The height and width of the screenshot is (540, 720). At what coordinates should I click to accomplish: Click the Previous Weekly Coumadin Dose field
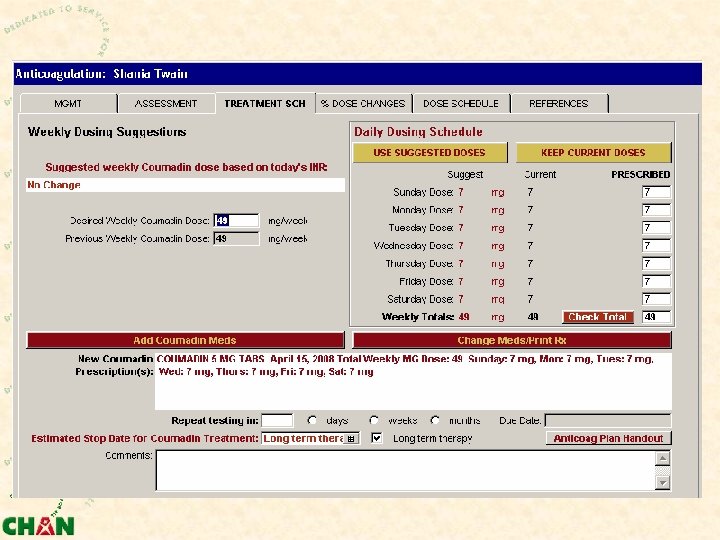tap(236, 239)
